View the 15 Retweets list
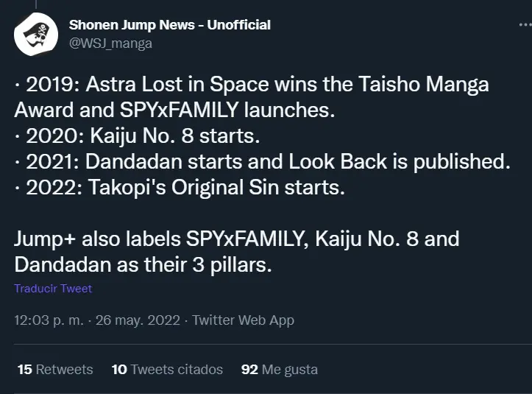This screenshot has height=394, width=532. click(55, 370)
